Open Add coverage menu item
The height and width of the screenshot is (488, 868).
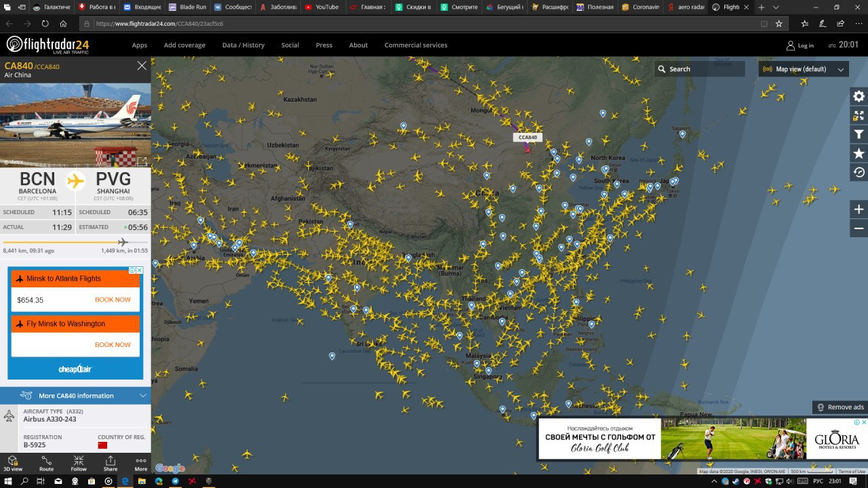(x=184, y=45)
